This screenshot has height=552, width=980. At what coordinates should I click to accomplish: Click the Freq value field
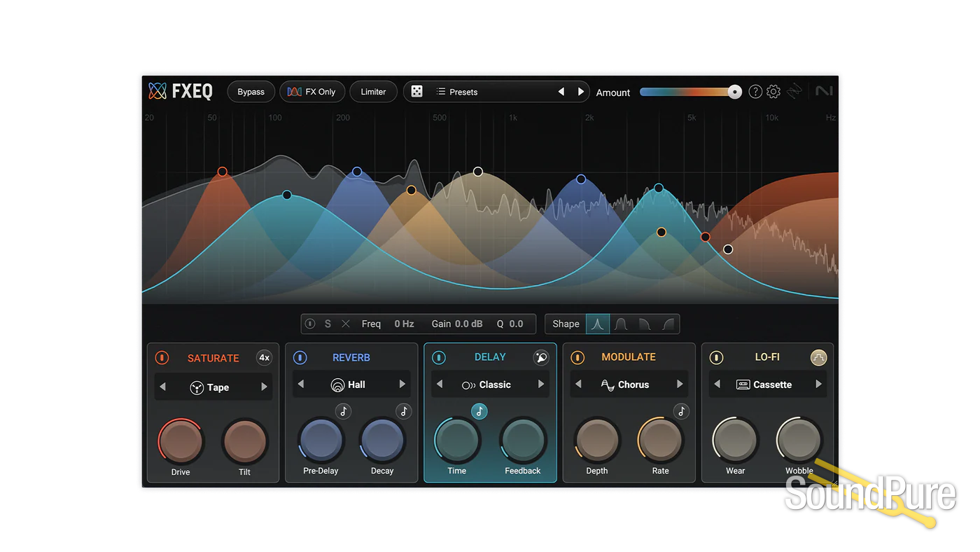tap(404, 324)
